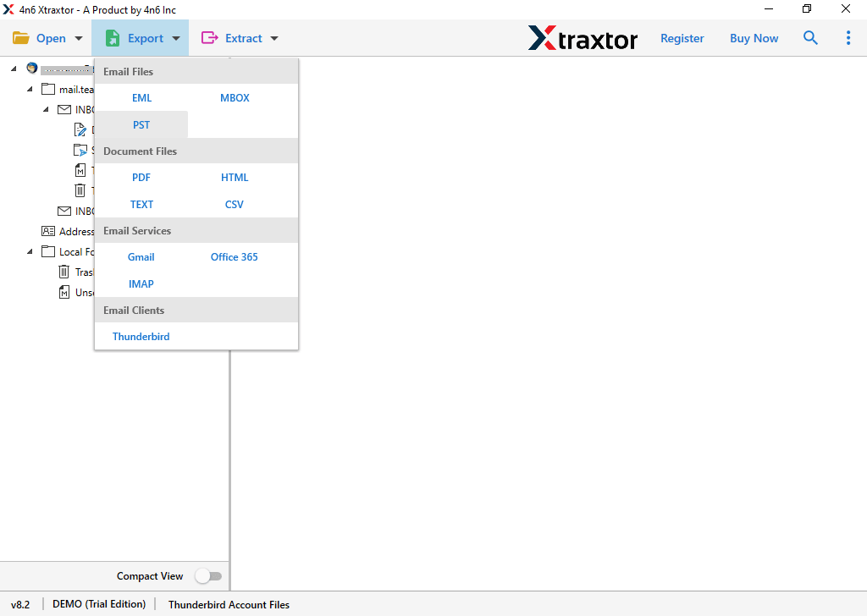Select the trash bin icon under INBOX
The height and width of the screenshot is (616, 867).
pyautogui.click(x=80, y=190)
